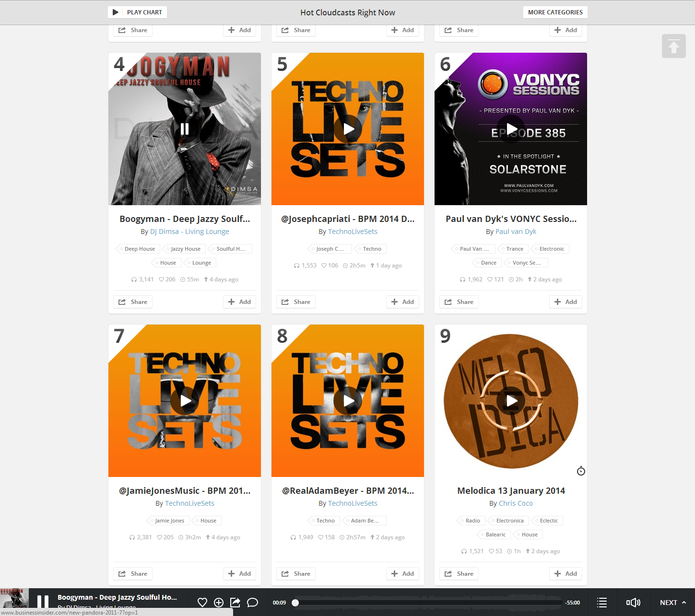Select the Jamie Jones tag
The height and width of the screenshot is (616, 695).
click(x=168, y=521)
